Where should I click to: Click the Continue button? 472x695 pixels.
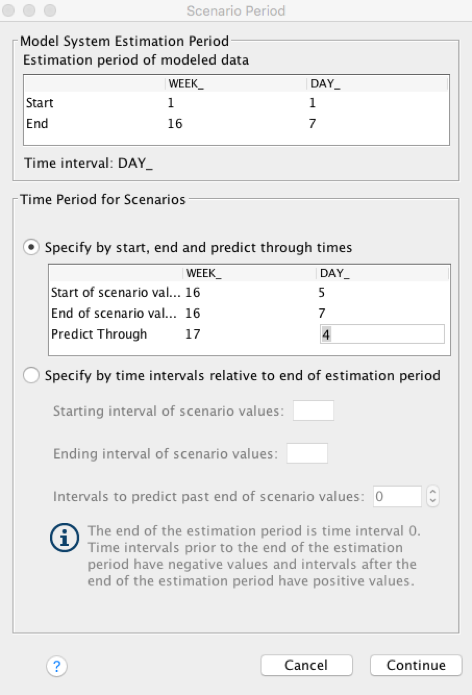[x=416, y=665]
